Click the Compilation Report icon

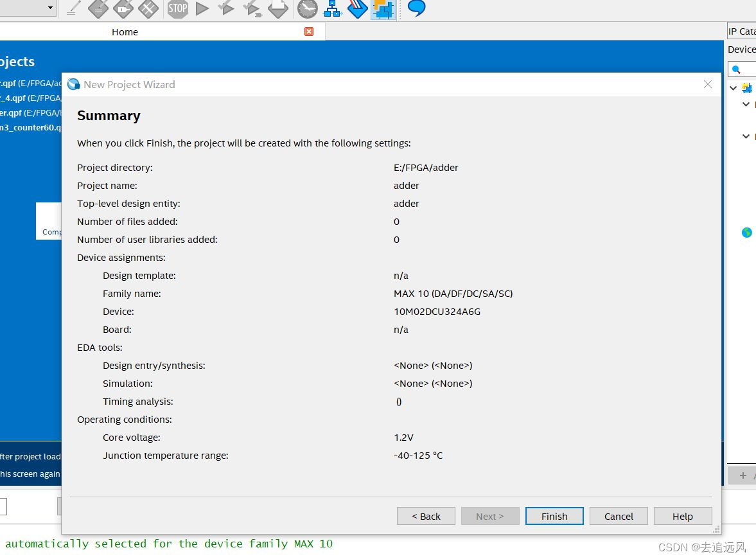278,8
